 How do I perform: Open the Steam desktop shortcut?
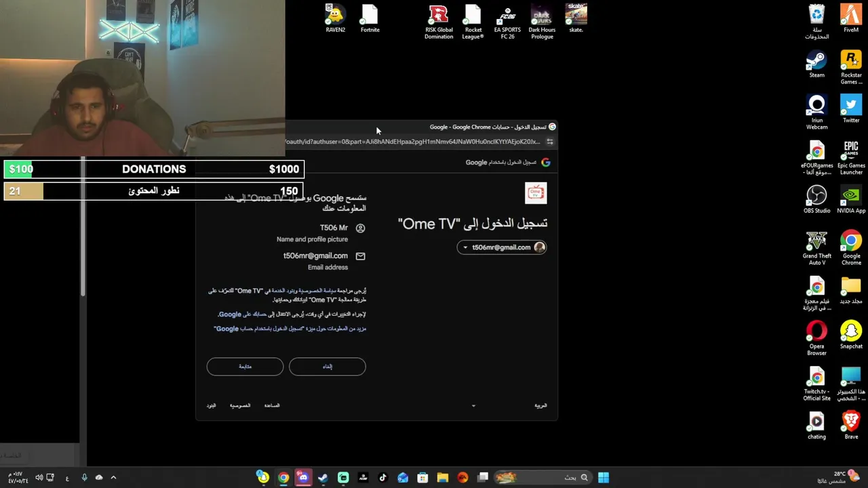click(816, 64)
